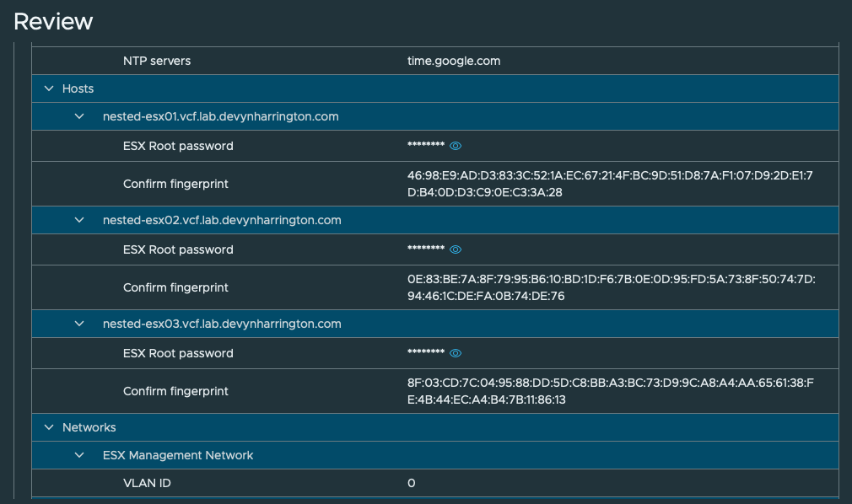This screenshot has height=504, width=852.
Task: Select the Networks section label
Action: click(89, 427)
